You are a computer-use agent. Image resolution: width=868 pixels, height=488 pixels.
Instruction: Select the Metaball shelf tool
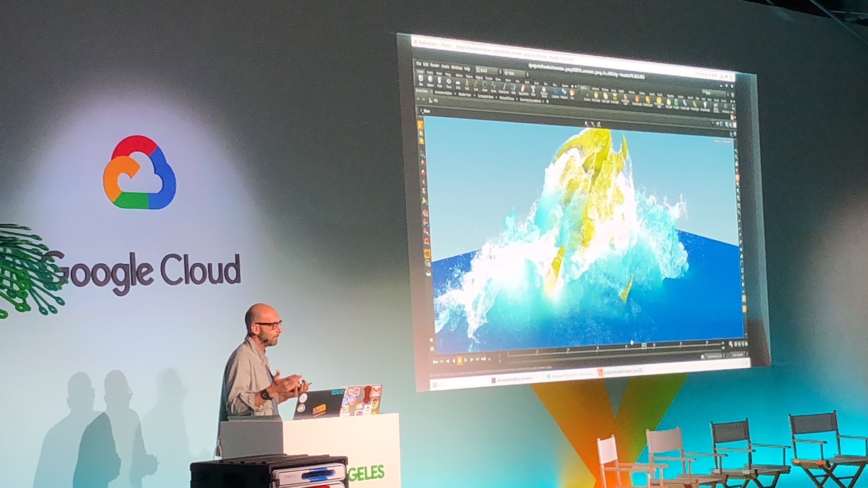pos(564,94)
